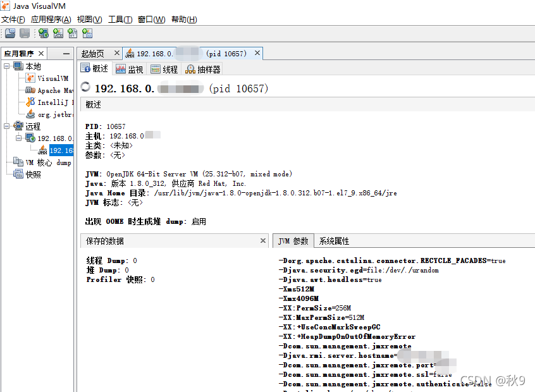Click the '线程 Dump: 0' text
535x392 pixels.
111,260
